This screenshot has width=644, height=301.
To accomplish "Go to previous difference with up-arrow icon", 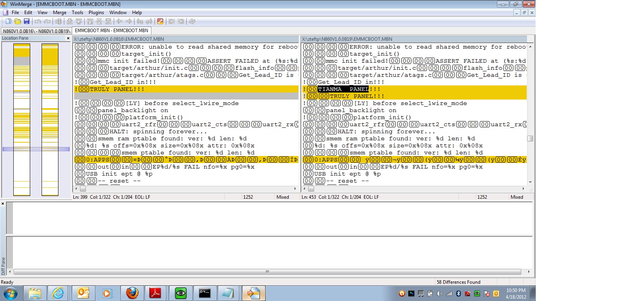I will tap(79, 22).
